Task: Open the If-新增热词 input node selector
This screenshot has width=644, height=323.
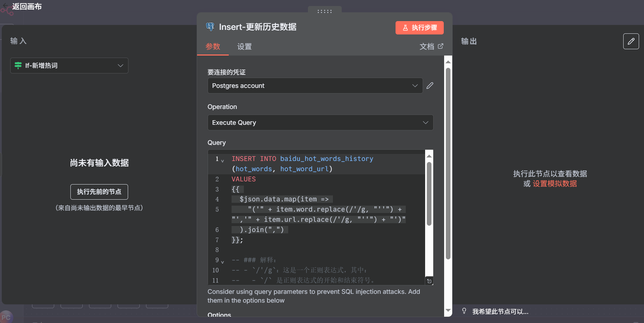Action: pyautogui.click(x=69, y=65)
